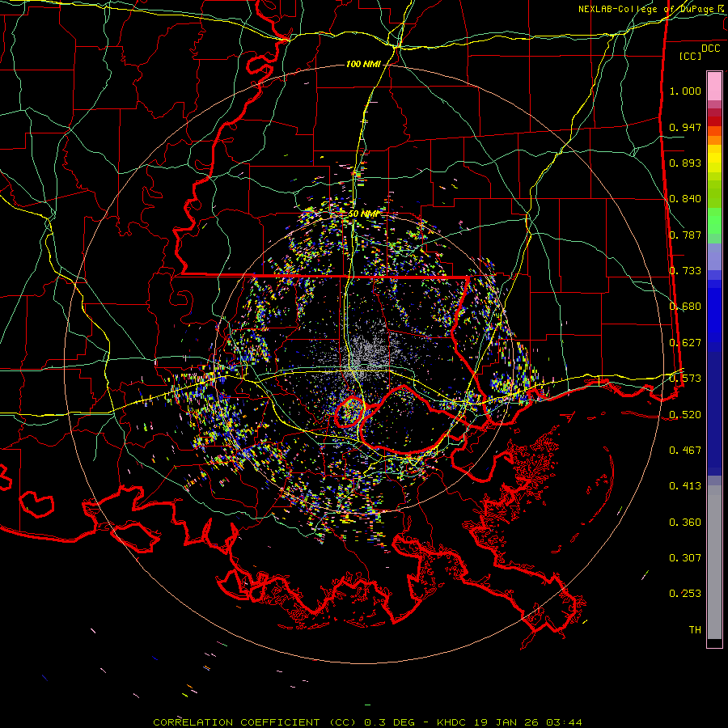The image size is (728, 728).
Task: Click the 03:44 time stamp
Action: pos(564,722)
